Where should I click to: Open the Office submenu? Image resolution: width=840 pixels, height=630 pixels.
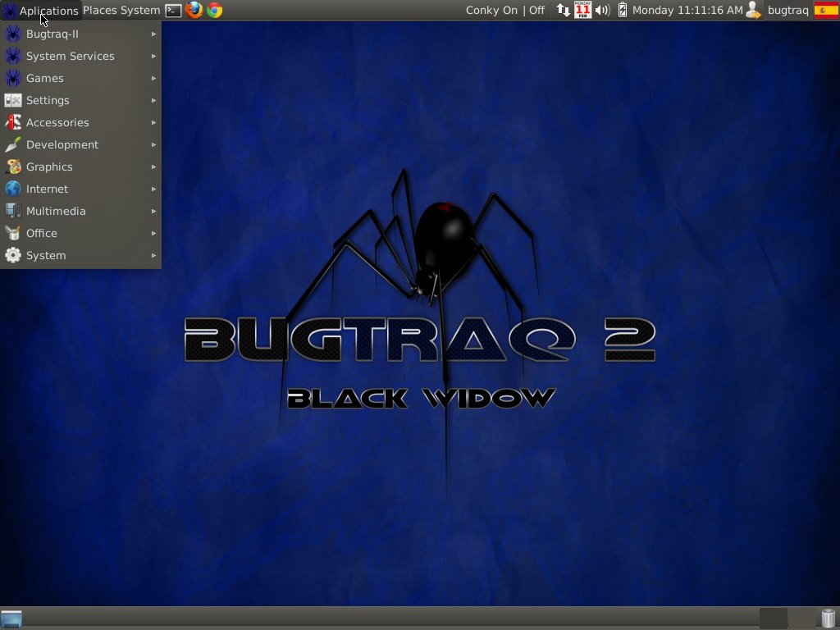pyautogui.click(x=81, y=233)
